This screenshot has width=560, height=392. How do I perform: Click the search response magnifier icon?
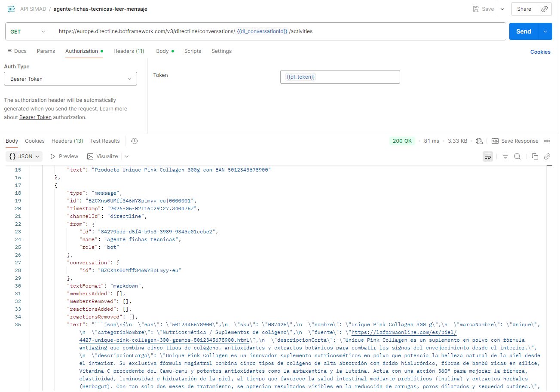[517, 156]
